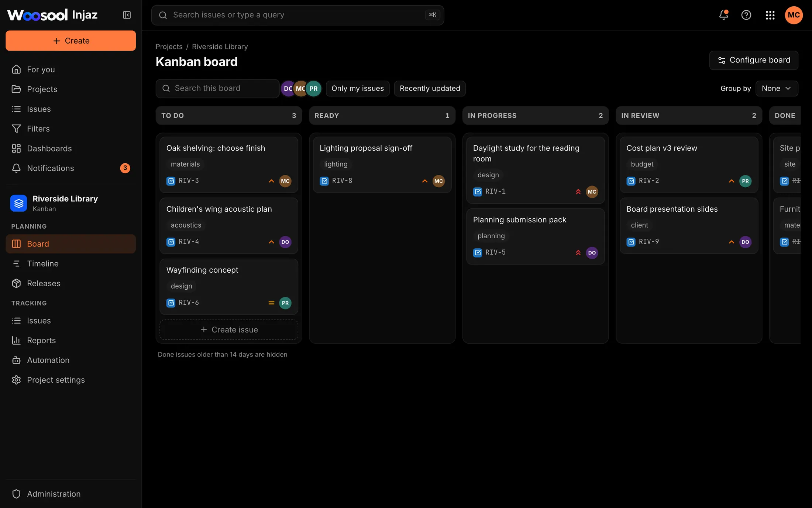Image resolution: width=812 pixels, height=508 pixels.
Task: Click the PR assignee avatar on Wayfinding concept
Action: click(x=285, y=303)
